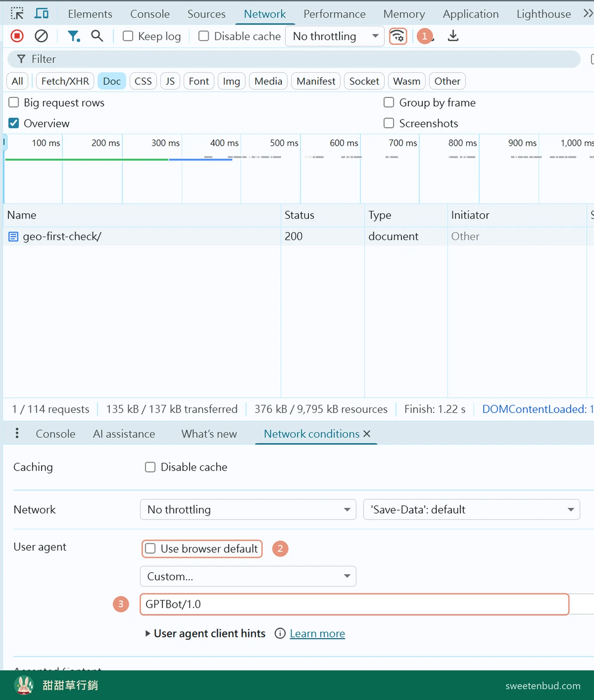594x700 pixels.
Task: Open the Network conditions throttling dropdown
Action: 248,509
